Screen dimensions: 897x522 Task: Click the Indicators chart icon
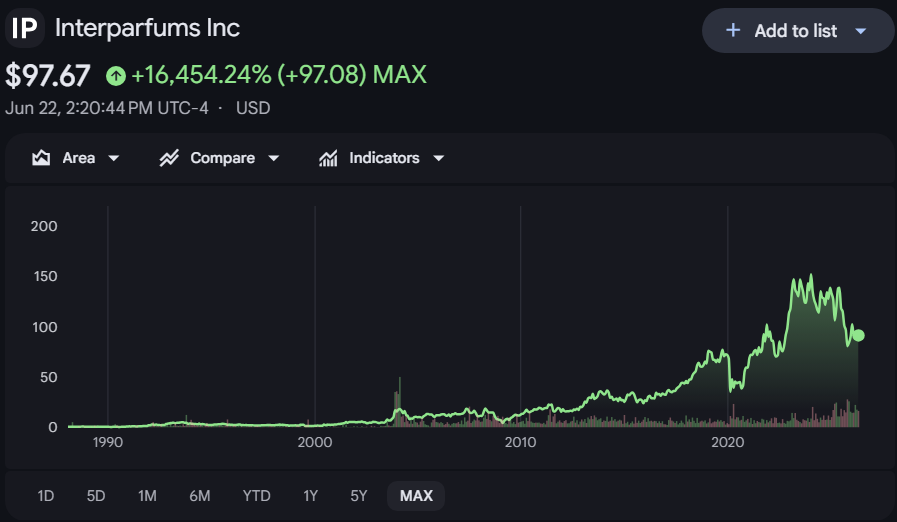[328, 158]
